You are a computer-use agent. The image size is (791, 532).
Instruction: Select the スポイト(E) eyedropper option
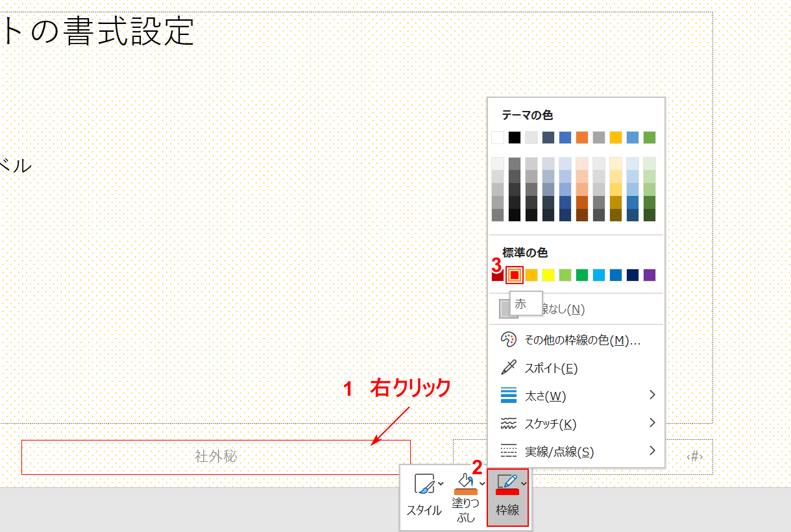point(578,368)
